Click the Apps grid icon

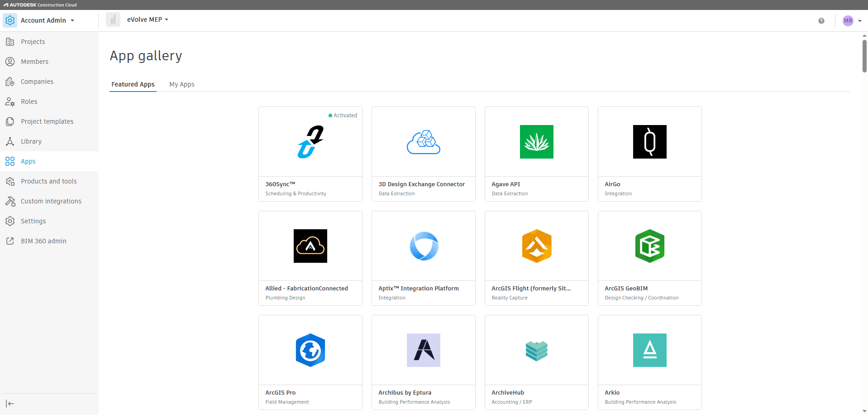(10, 161)
